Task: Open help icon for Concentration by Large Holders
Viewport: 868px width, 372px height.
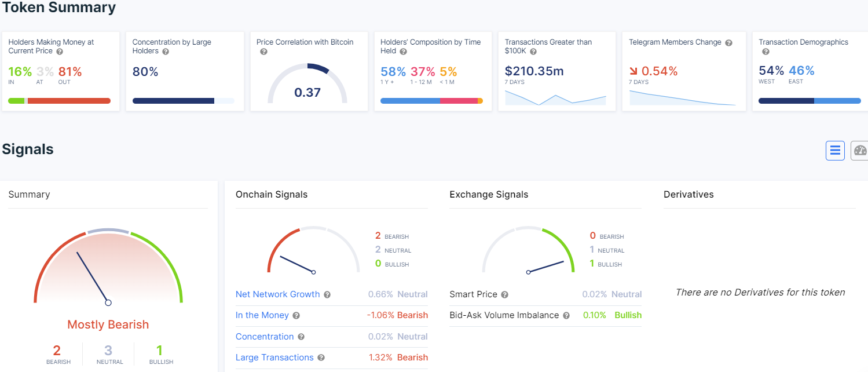Action: pos(166,52)
